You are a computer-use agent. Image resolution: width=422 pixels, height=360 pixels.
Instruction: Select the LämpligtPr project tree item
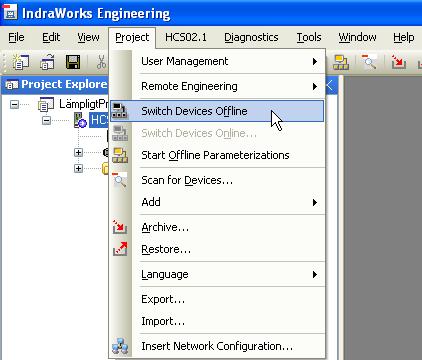(83, 104)
